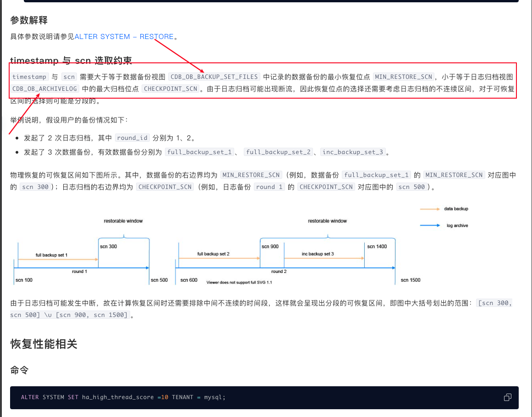The width and height of the screenshot is (532, 417).
Task: Click the full backup set 1 diagram label
Action: coord(52,255)
